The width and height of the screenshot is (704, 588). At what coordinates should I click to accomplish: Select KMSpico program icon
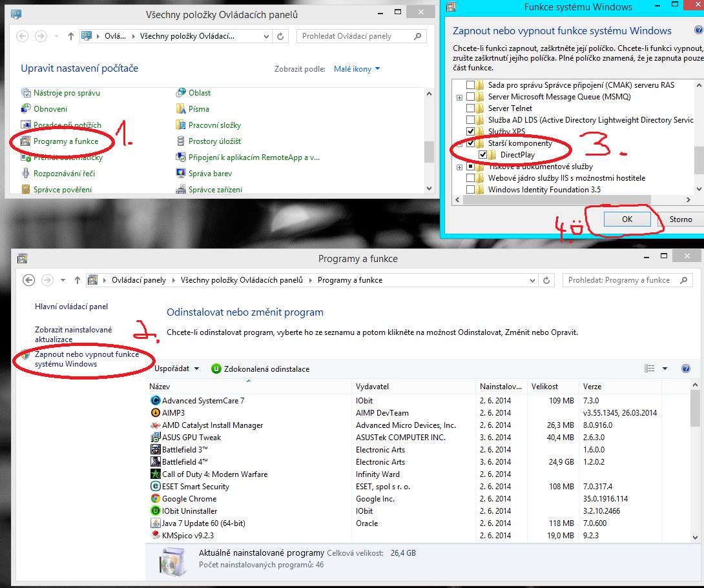pos(156,536)
